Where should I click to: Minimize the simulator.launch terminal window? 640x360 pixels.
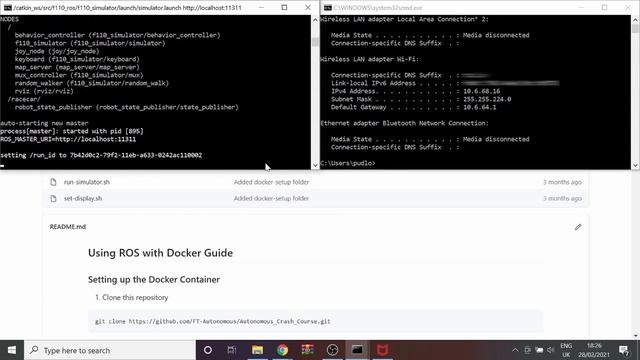click(x=261, y=7)
